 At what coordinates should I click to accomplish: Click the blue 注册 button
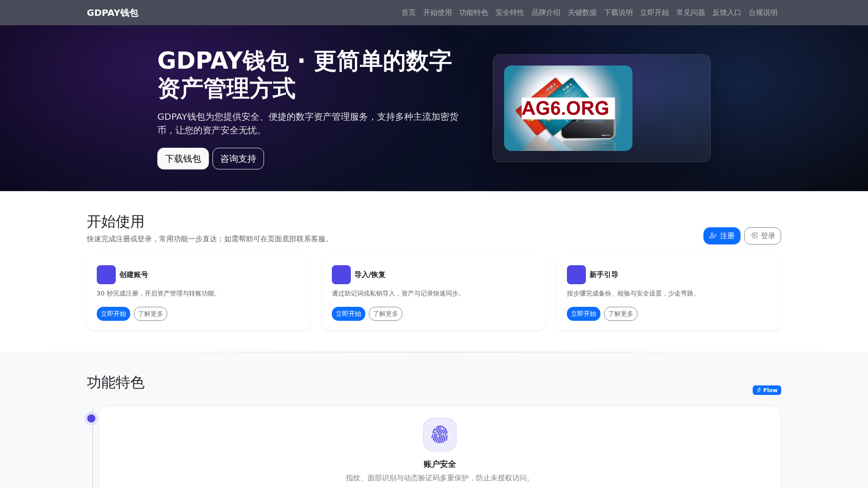point(722,236)
